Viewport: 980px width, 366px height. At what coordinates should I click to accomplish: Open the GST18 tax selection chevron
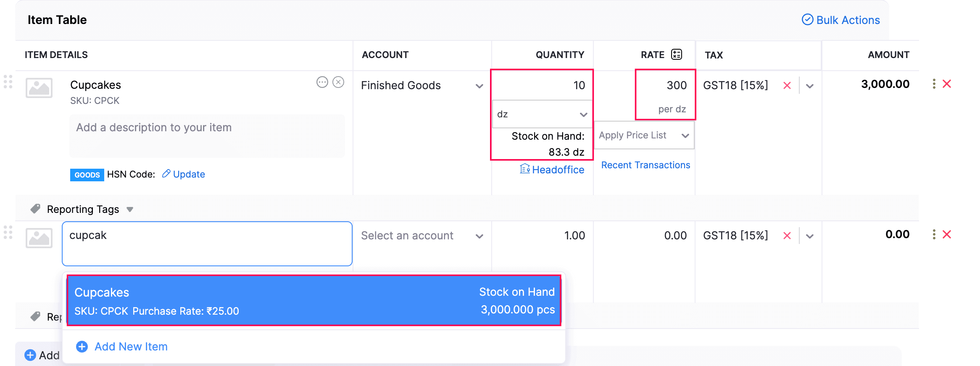click(x=810, y=85)
